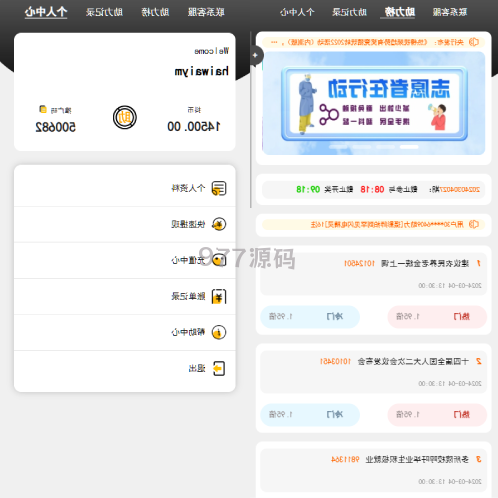
Task: Open 助力记录 tab on the profile page
Action: pos(104,12)
